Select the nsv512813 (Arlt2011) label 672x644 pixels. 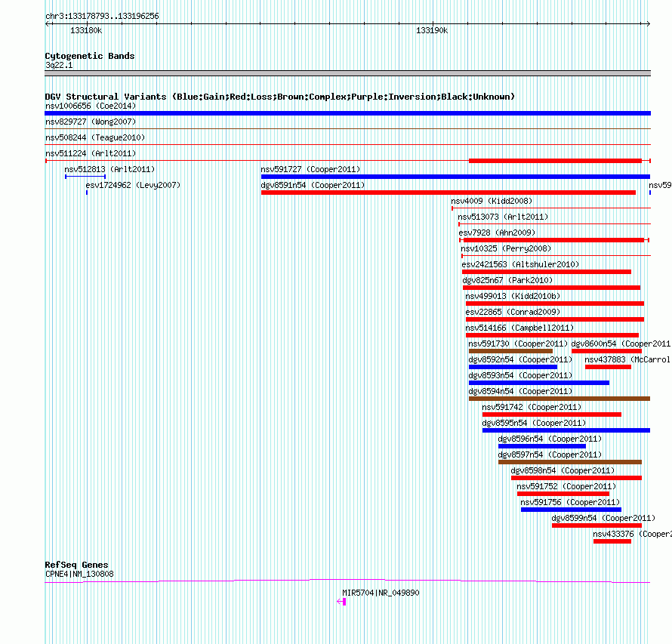(x=109, y=169)
